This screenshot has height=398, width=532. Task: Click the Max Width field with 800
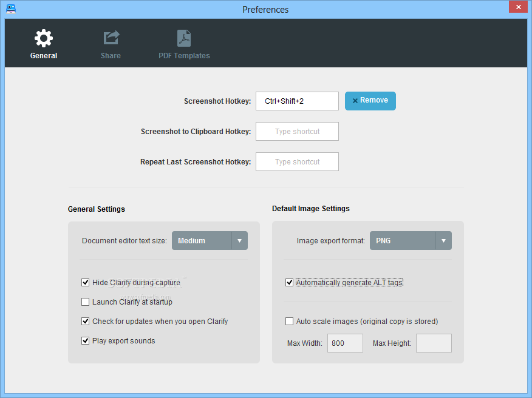coord(345,343)
